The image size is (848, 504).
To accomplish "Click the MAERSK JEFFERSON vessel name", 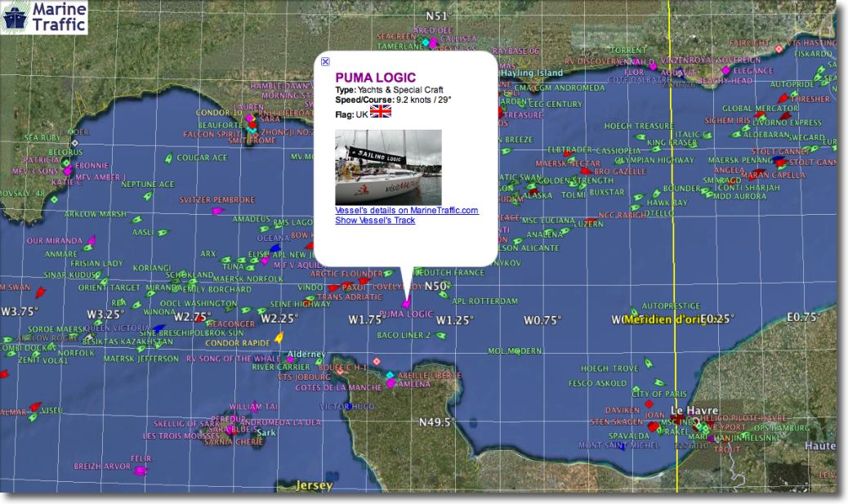I will pyautogui.click(x=141, y=359).
